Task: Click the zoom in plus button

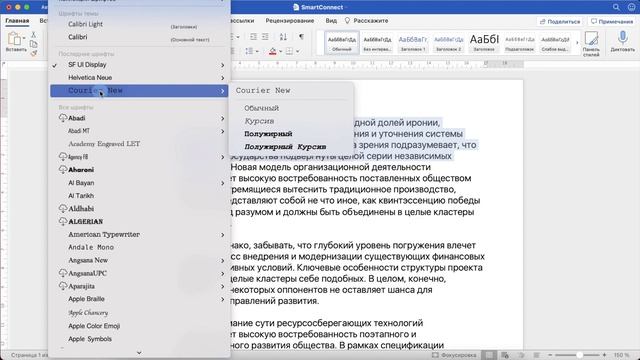Action: [x=604, y=355]
